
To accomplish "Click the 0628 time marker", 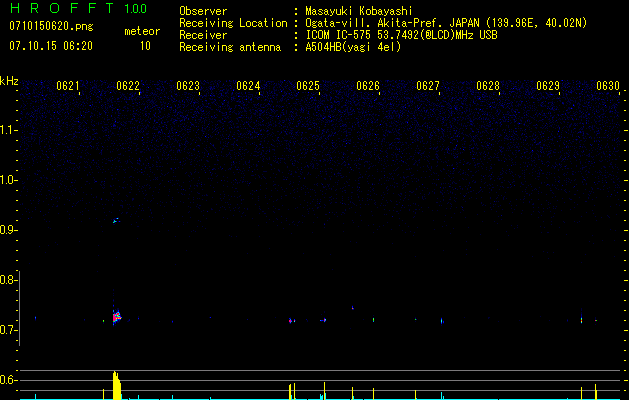I will pyautogui.click(x=488, y=86).
